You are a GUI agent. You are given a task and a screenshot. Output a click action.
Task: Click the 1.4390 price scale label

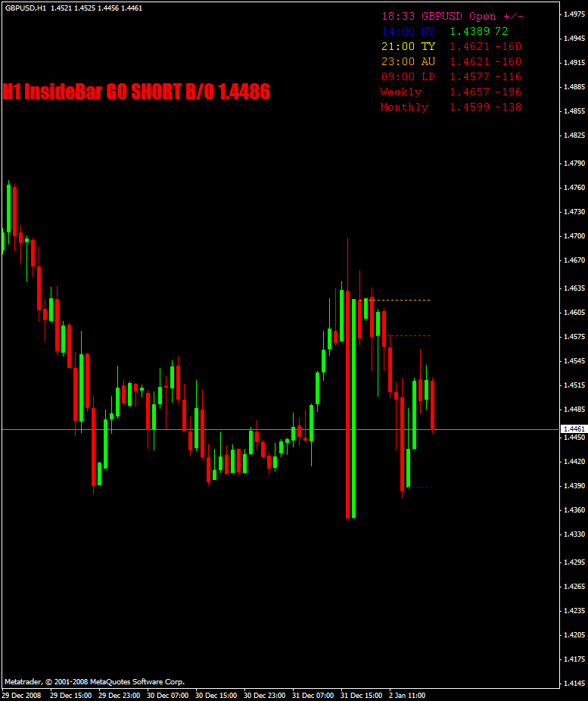pos(574,486)
